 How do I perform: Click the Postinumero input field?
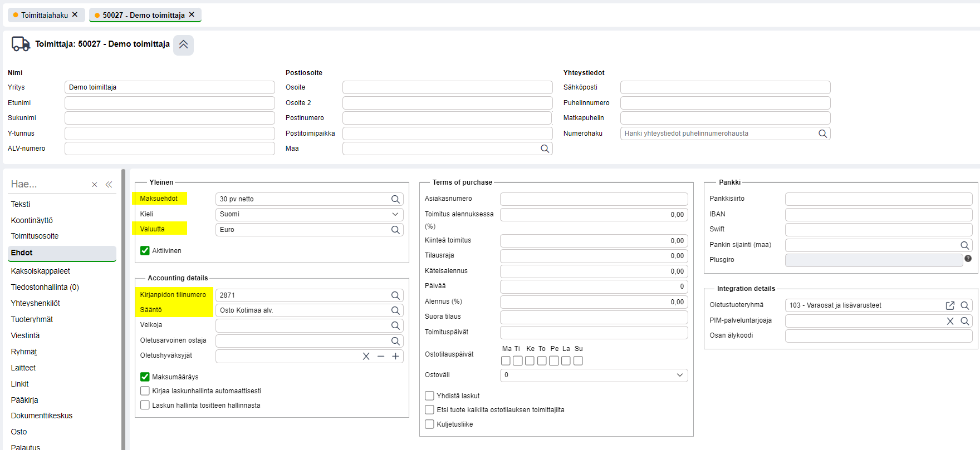tap(447, 118)
